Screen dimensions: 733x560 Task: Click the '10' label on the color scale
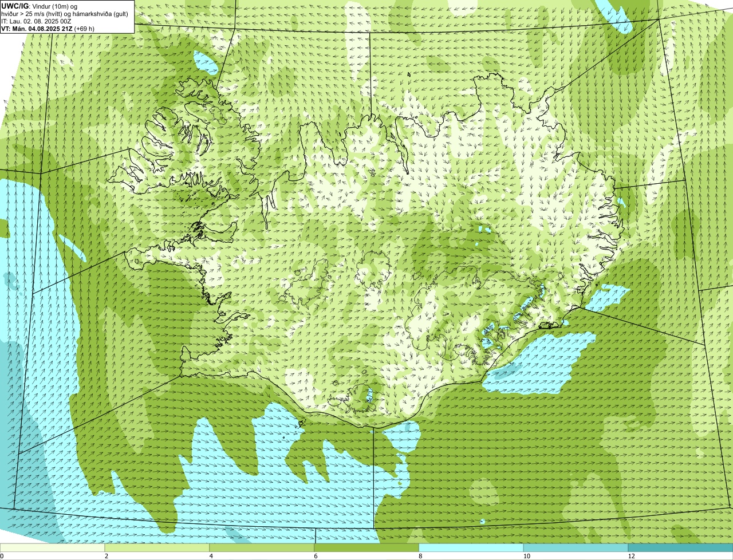(x=526, y=556)
